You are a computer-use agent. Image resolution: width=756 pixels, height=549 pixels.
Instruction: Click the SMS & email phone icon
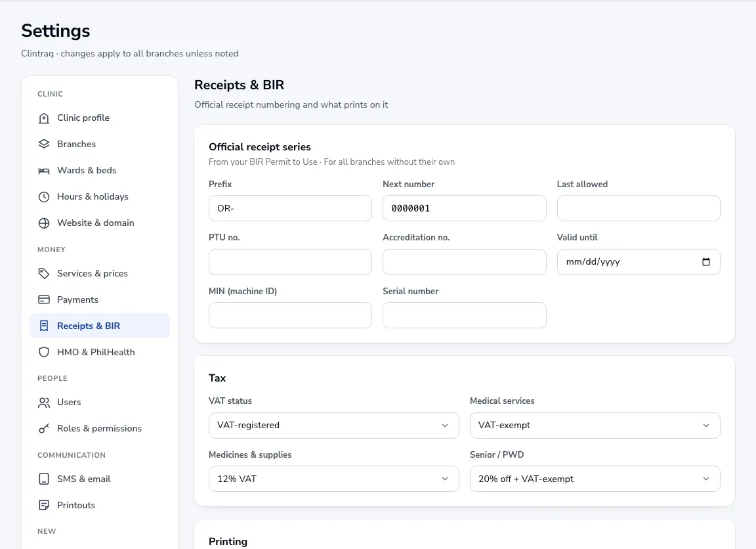(44, 479)
